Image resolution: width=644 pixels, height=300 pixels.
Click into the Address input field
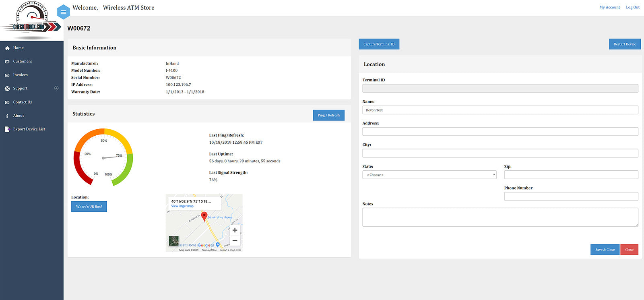click(x=500, y=132)
